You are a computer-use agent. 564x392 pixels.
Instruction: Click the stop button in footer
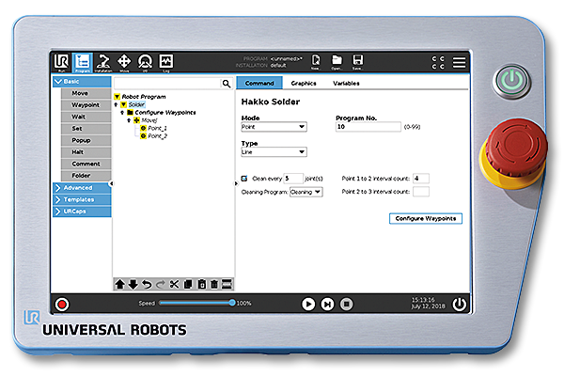pyautogui.click(x=346, y=305)
